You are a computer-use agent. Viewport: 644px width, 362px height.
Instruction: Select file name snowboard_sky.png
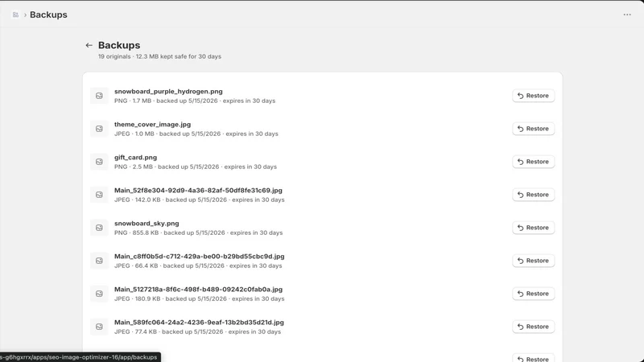click(x=147, y=224)
